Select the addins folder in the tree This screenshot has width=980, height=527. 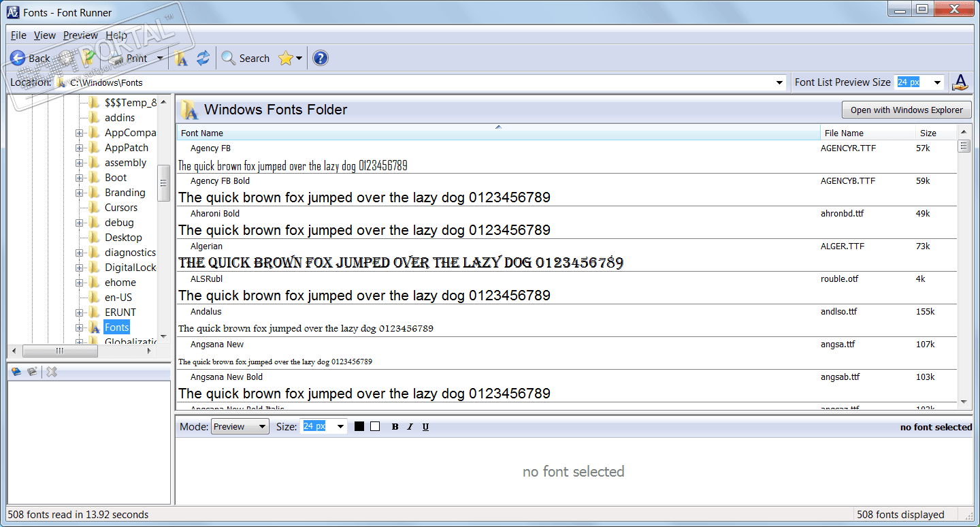120,118
